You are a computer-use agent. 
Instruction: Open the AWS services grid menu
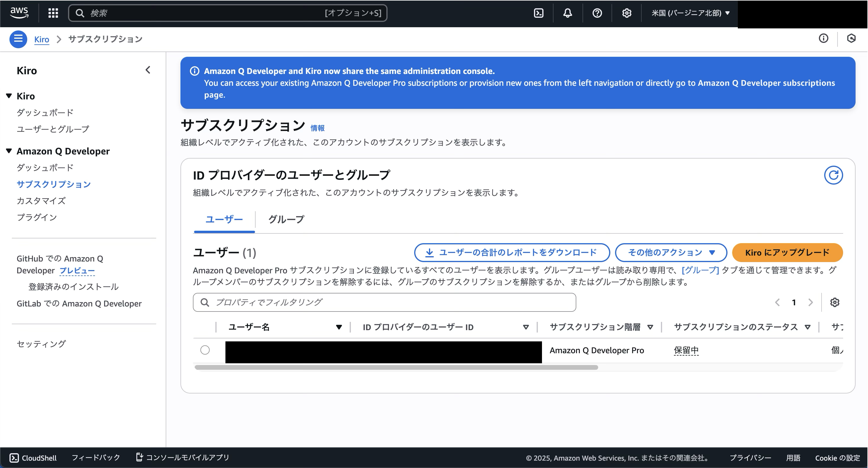click(x=53, y=13)
